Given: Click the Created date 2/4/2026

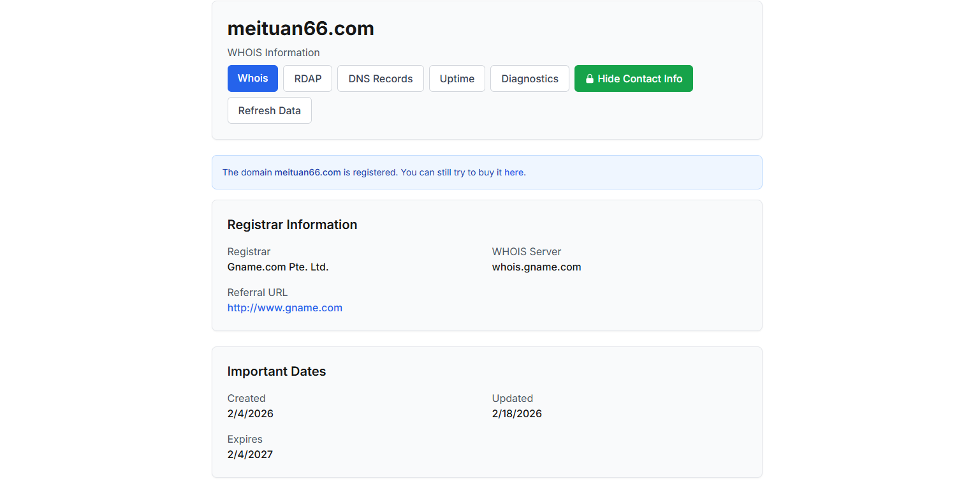Looking at the screenshot, I should pos(250,413).
